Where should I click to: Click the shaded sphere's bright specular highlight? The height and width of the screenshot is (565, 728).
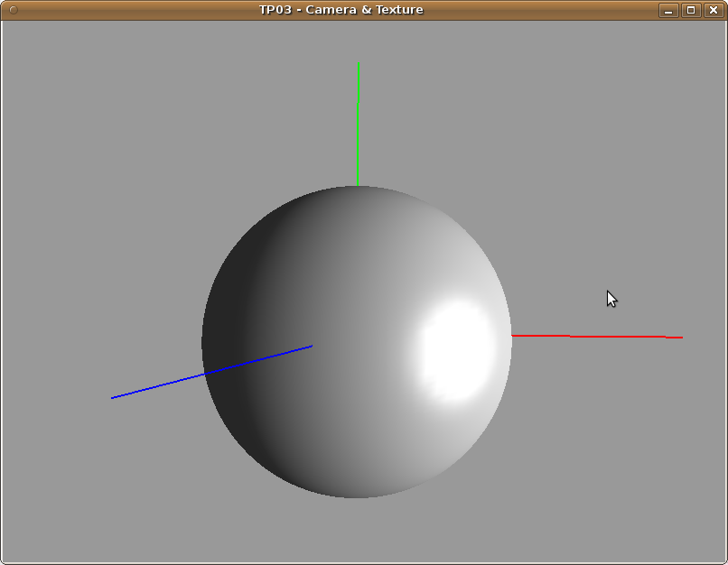click(456, 350)
